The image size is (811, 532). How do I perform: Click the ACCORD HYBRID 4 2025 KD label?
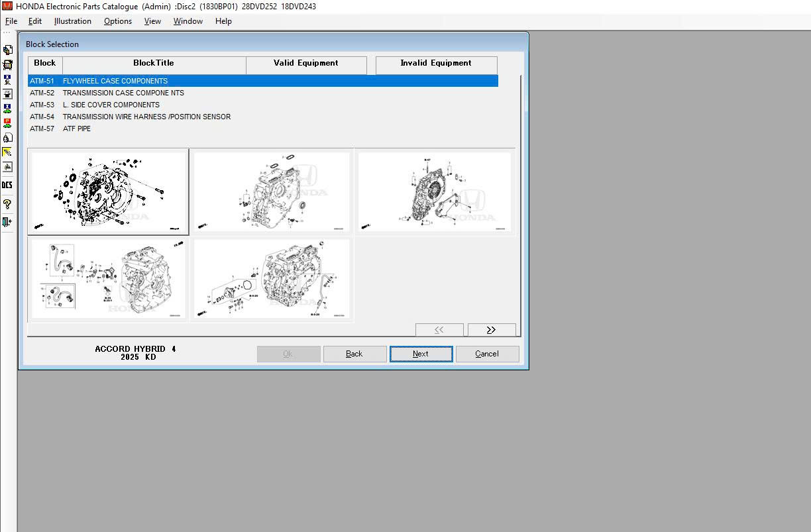(135, 353)
